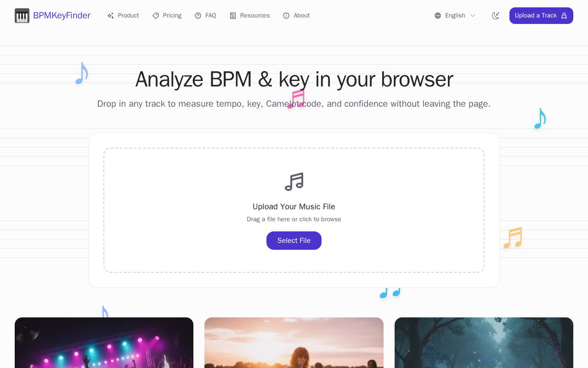Open the concert stage lights thumbnail
This screenshot has height=368, width=588.
(x=104, y=343)
